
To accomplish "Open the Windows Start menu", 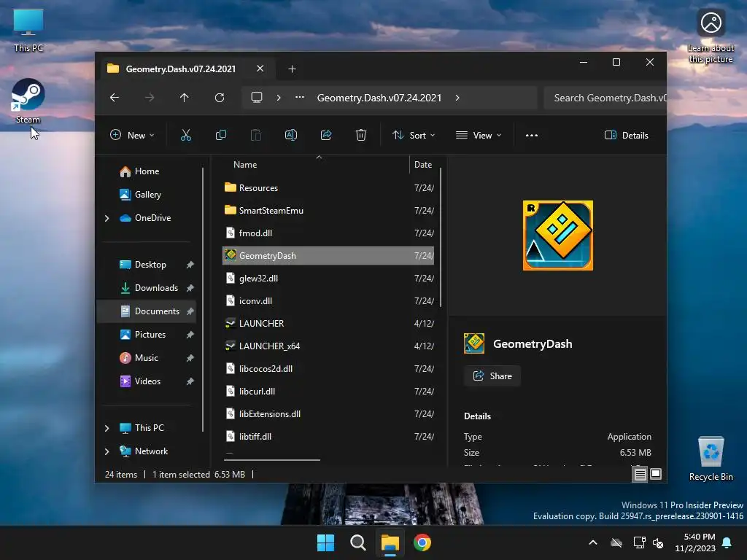I will (x=326, y=542).
